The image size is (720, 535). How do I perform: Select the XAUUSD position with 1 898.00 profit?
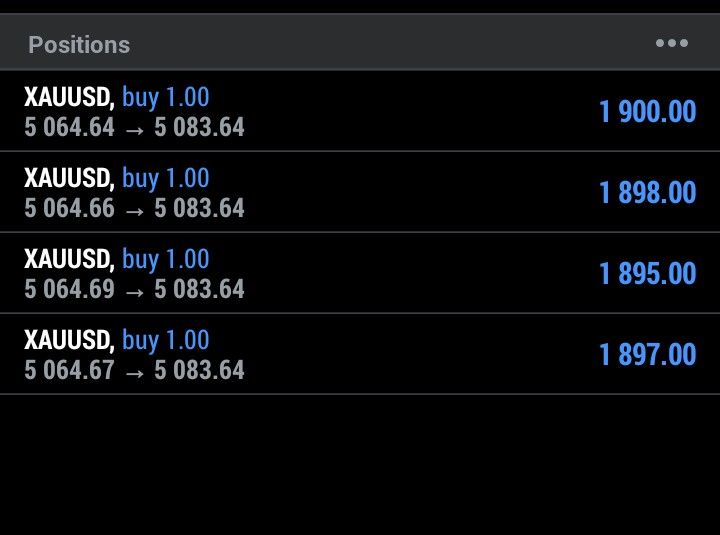tap(360, 192)
